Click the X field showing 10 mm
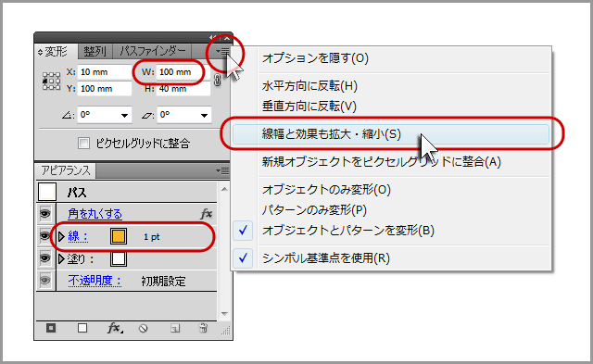593x364 pixels. [105, 72]
